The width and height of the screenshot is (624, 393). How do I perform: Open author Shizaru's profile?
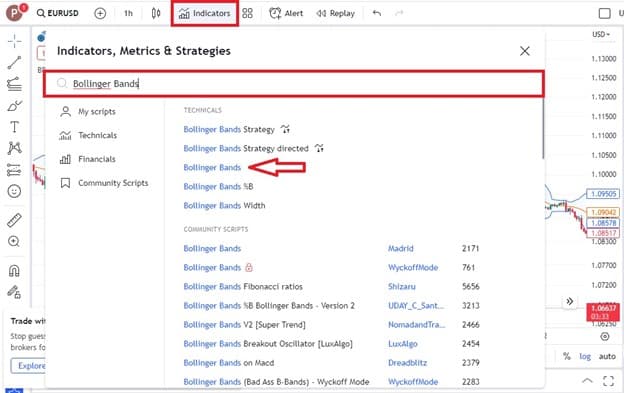(402, 287)
